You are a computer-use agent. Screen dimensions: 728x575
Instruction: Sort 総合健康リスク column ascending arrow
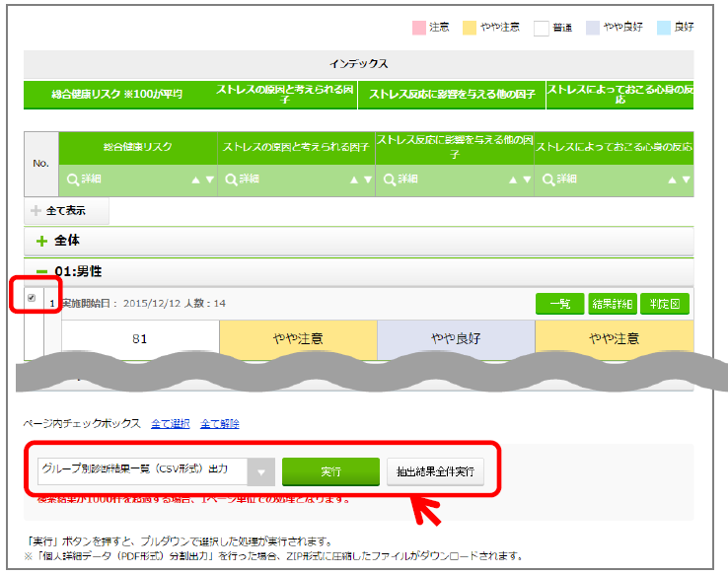coord(196,180)
